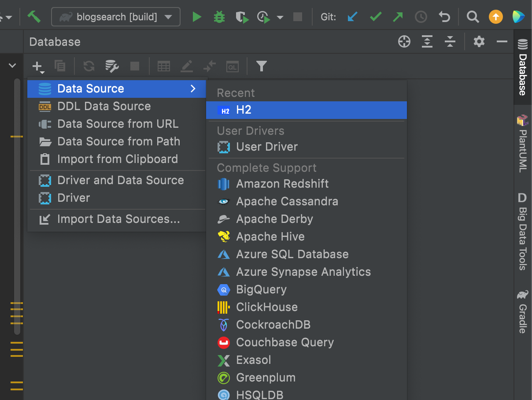Choose Data Source from URL

117,124
